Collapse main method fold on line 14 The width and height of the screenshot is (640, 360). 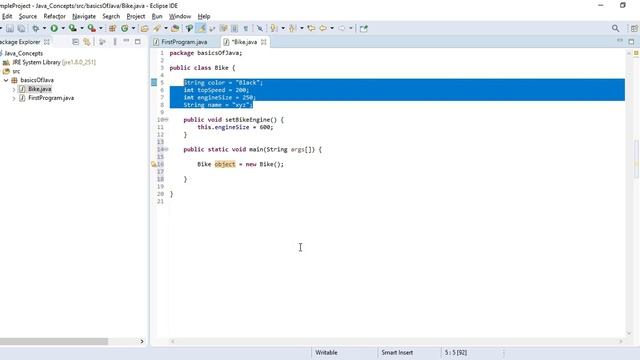166,149
